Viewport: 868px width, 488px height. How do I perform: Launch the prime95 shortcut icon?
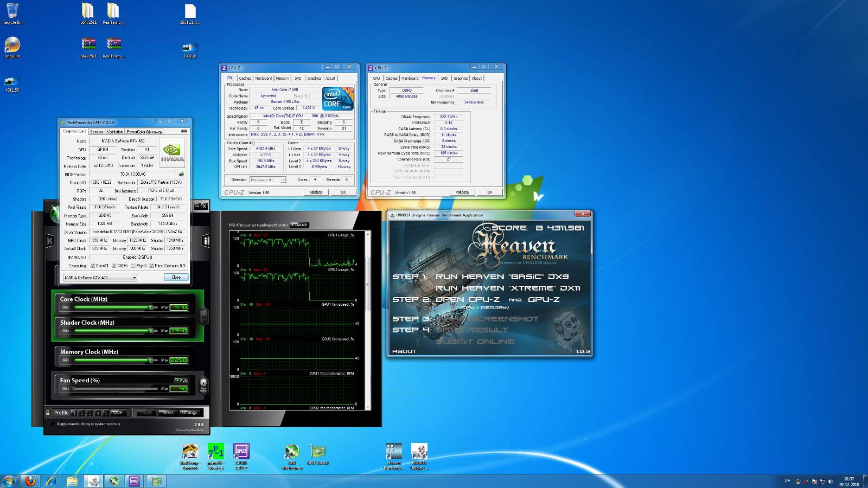point(215,456)
